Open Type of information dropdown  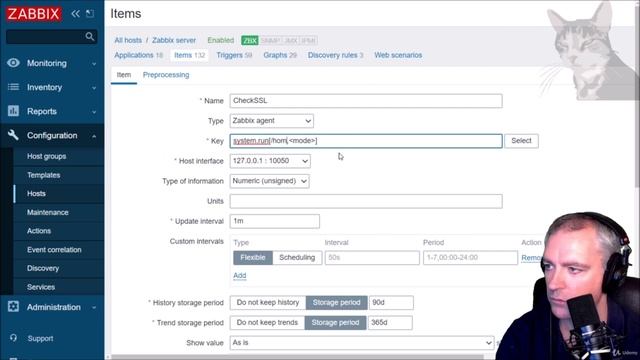pyautogui.click(x=269, y=181)
